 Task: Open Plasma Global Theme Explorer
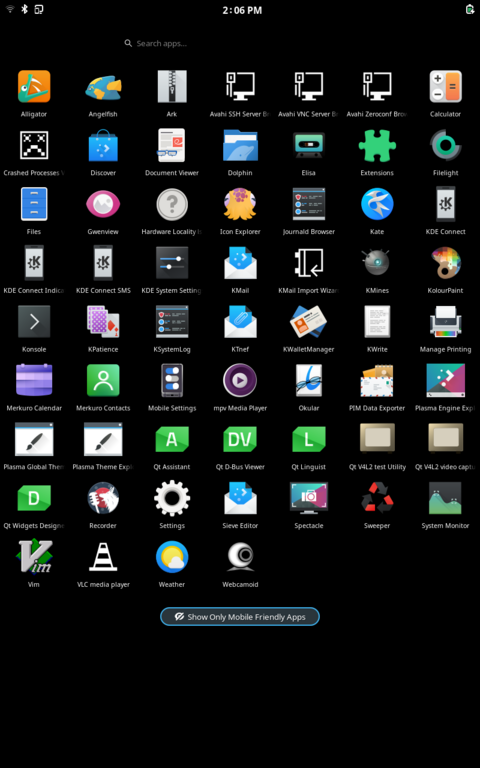click(34, 439)
